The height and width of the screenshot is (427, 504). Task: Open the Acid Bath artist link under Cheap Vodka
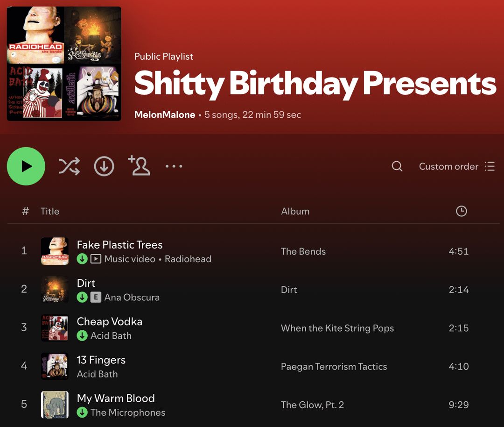click(111, 335)
